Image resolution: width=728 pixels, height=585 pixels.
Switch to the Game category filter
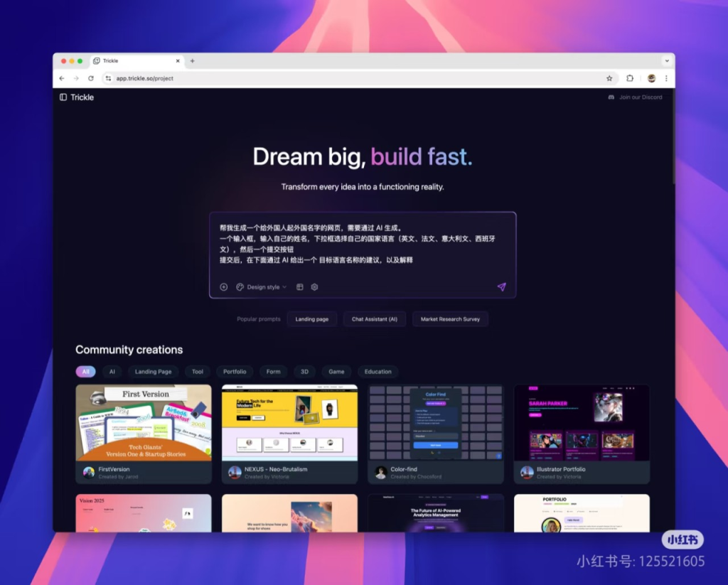(x=336, y=372)
